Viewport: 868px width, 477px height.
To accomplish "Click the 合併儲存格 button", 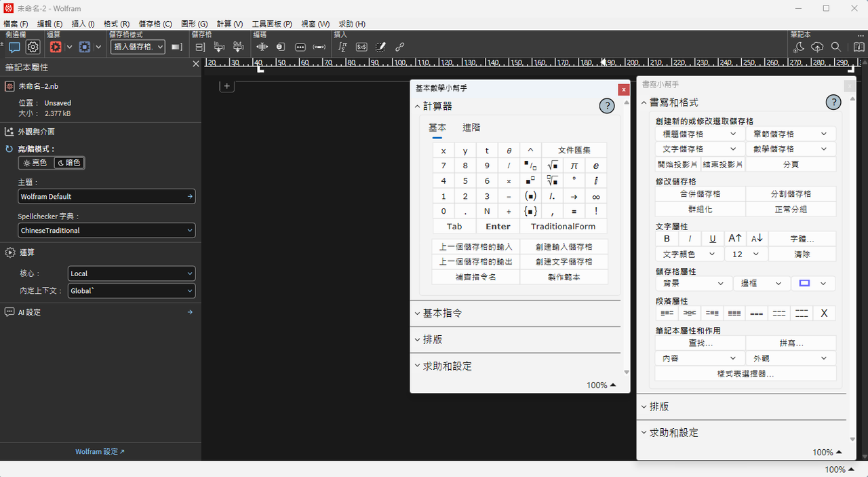I will [701, 194].
